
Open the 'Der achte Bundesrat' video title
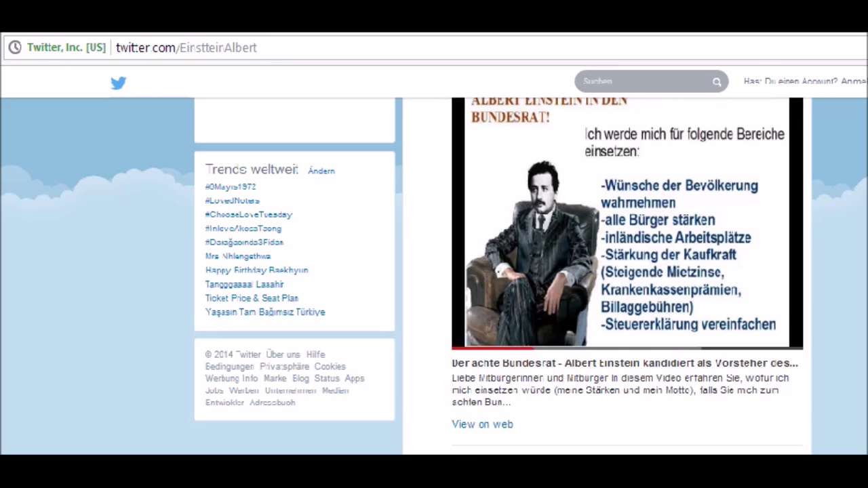click(625, 363)
